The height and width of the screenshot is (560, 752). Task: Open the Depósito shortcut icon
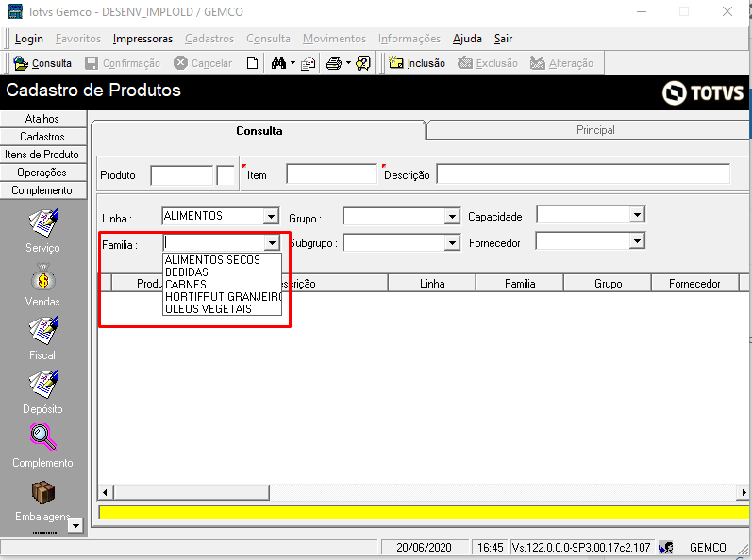[x=43, y=384]
